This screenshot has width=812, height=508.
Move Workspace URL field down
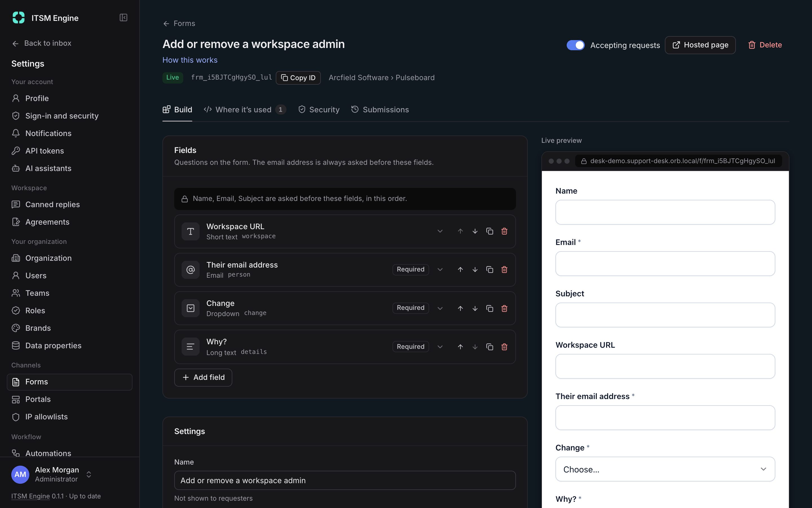(x=475, y=231)
